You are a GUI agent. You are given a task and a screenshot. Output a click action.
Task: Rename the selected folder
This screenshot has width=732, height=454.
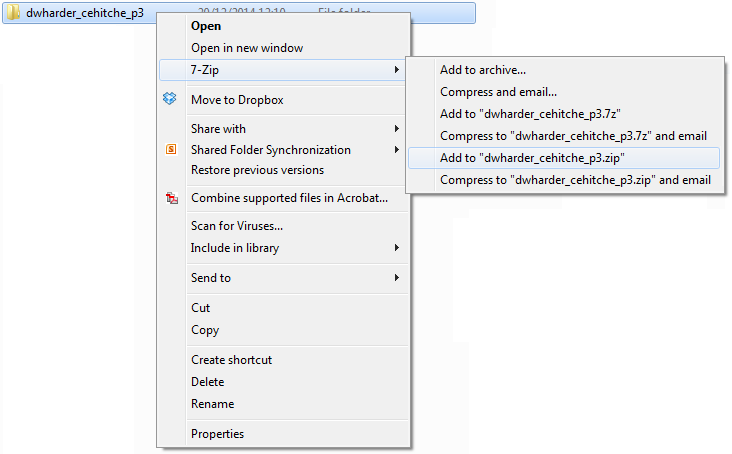pos(212,404)
